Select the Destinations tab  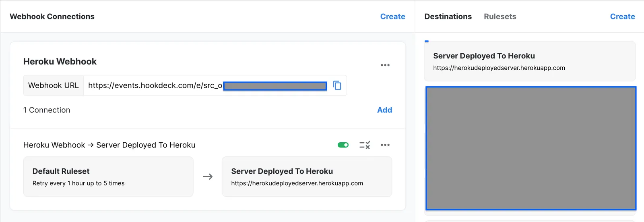pos(448,17)
